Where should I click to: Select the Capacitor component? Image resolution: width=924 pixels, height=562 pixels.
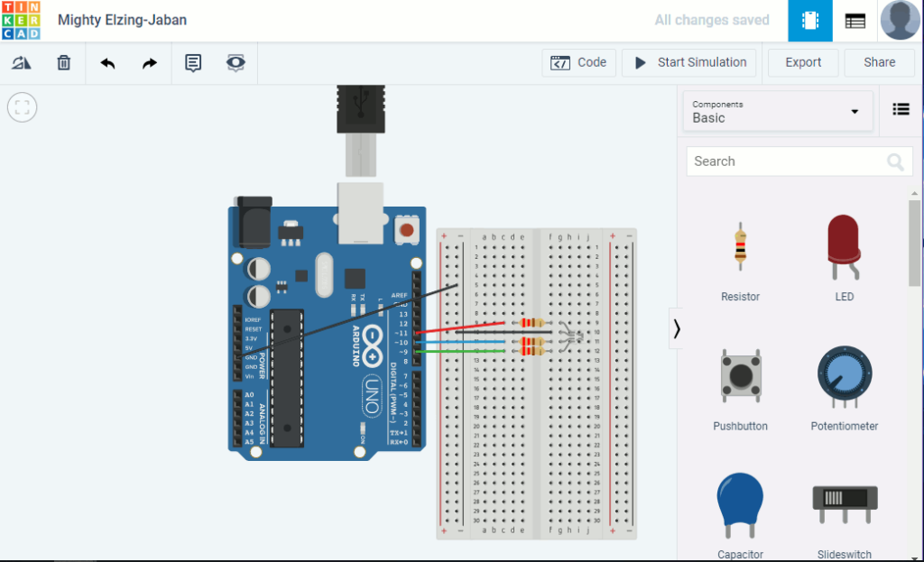click(x=740, y=515)
